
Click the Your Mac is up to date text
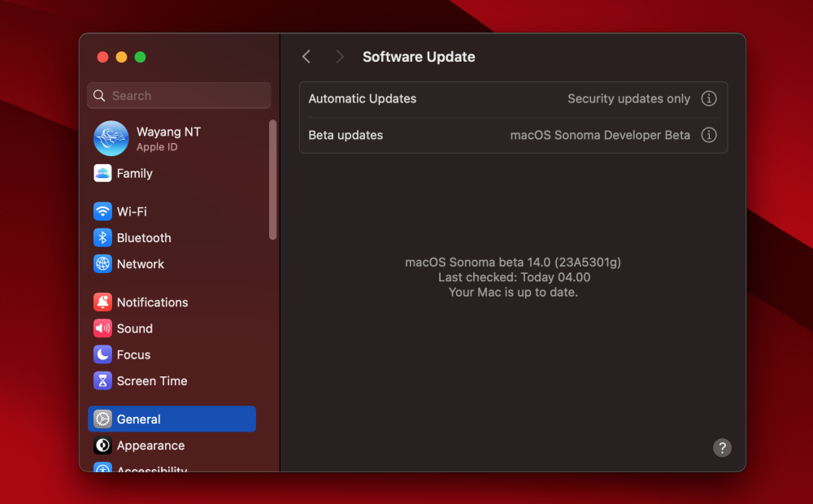[x=513, y=292]
